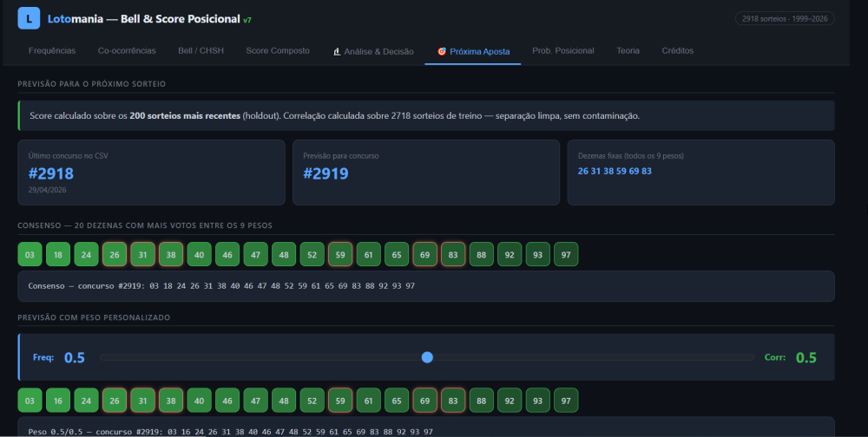Select consensus chip 59 with red outline
Viewport: 868px width, 437px height.
[340, 254]
